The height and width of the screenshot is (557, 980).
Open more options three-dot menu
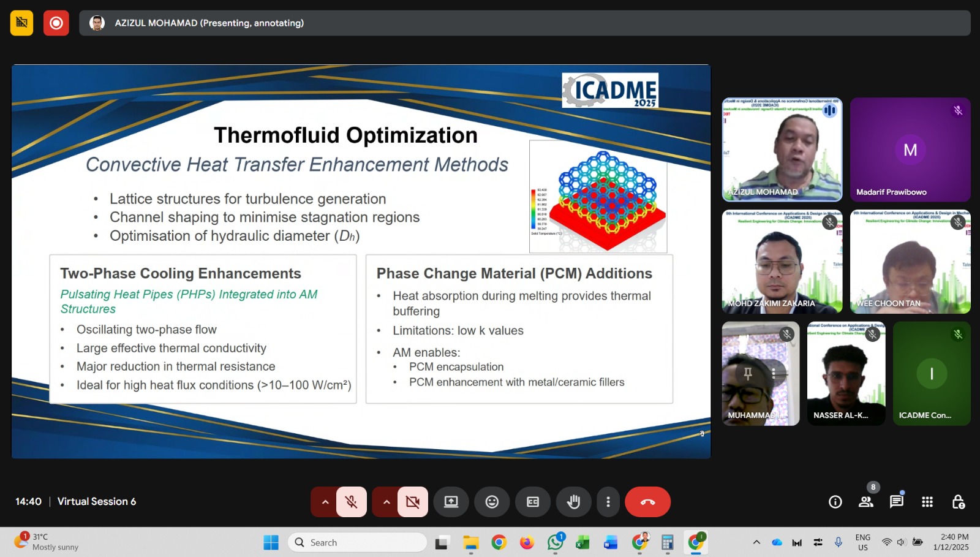[608, 502]
